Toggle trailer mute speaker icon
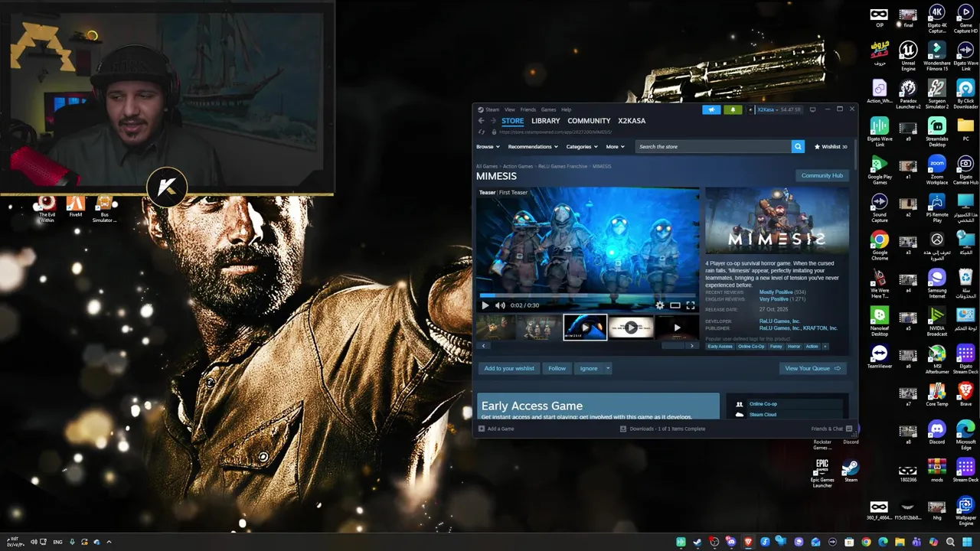Image resolution: width=980 pixels, height=551 pixels. click(x=500, y=305)
